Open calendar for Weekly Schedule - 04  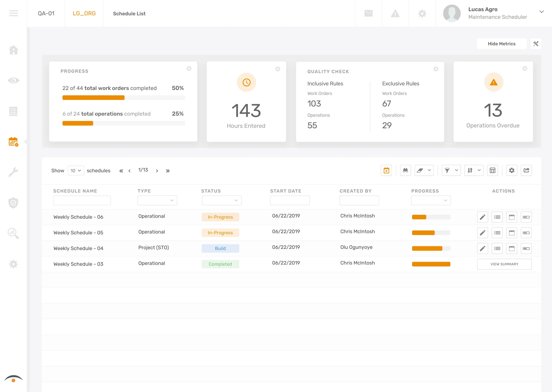click(x=511, y=248)
